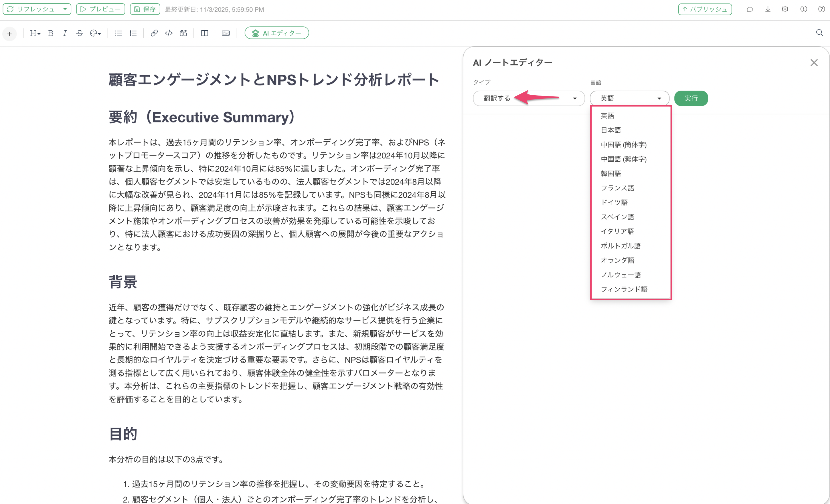Select 日本語 from the language list
Image resolution: width=830 pixels, height=504 pixels.
click(x=610, y=130)
